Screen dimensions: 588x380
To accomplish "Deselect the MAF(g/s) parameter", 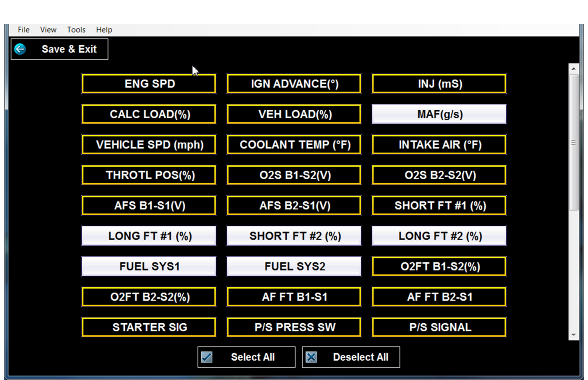I will click(439, 114).
